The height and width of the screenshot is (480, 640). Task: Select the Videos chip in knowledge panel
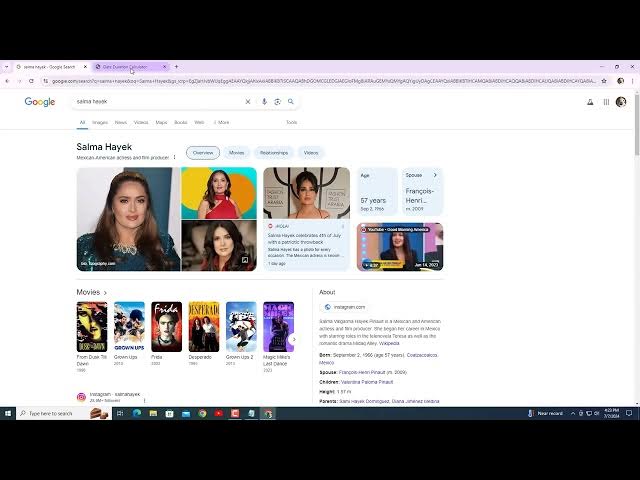[311, 153]
